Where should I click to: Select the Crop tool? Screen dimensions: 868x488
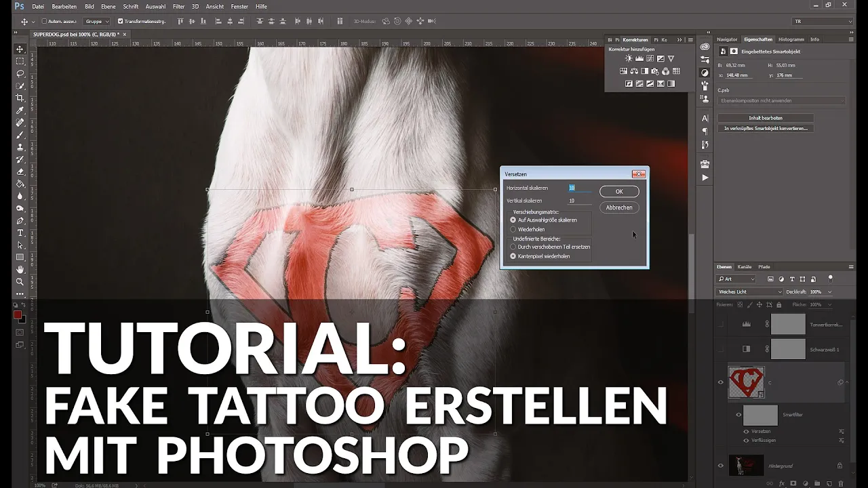[x=20, y=98]
